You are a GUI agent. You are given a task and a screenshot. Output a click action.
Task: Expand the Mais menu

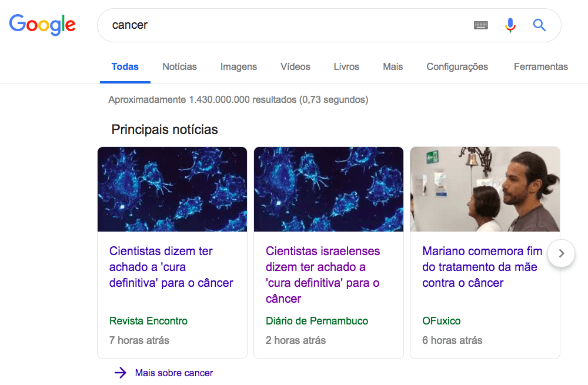click(393, 66)
